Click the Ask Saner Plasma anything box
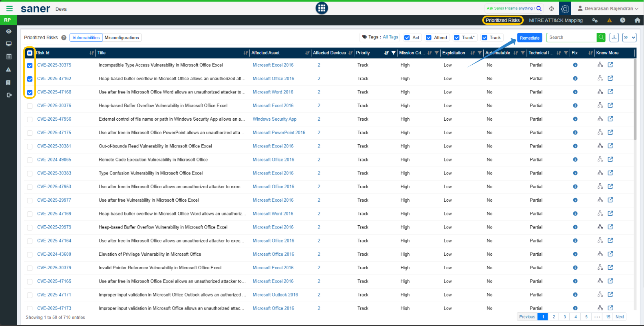Screen dimensions: 644x326 coord(510,8)
